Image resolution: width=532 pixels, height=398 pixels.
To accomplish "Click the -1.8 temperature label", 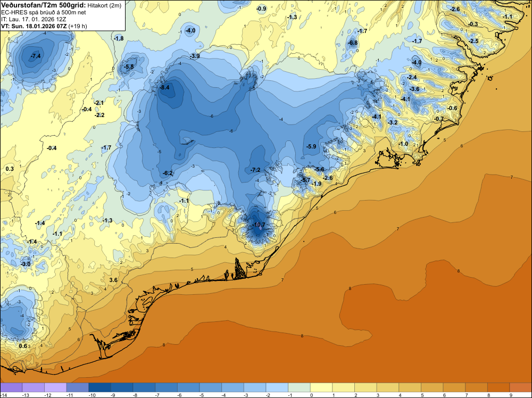I will 119,38.
